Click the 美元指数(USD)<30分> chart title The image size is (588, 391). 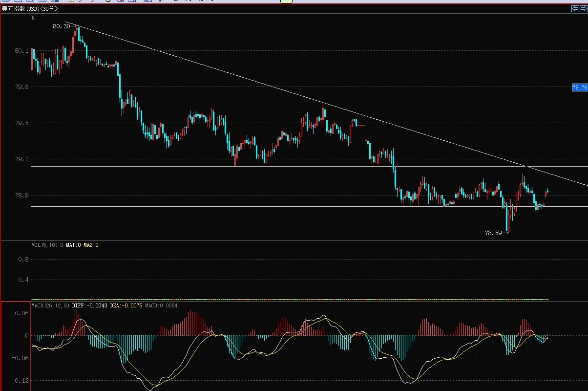[x=29, y=9]
